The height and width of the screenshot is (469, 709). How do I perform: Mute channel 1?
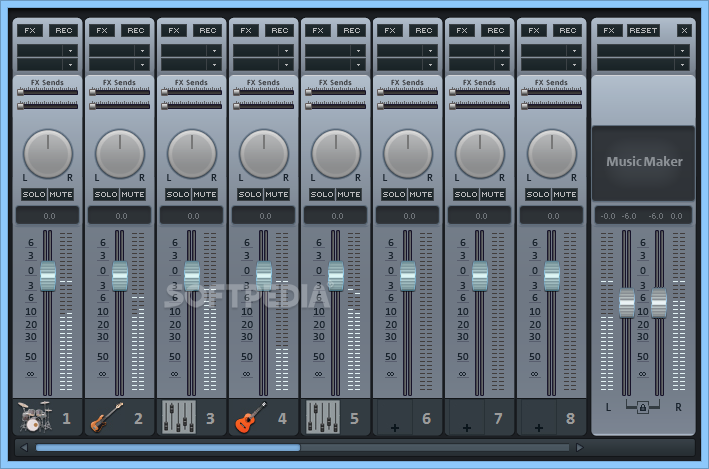point(61,194)
